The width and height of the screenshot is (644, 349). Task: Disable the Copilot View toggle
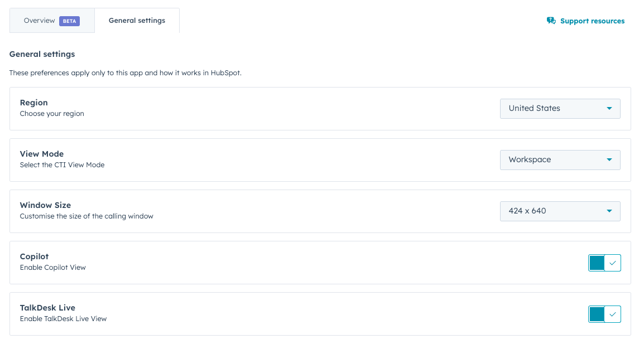click(597, 263)
